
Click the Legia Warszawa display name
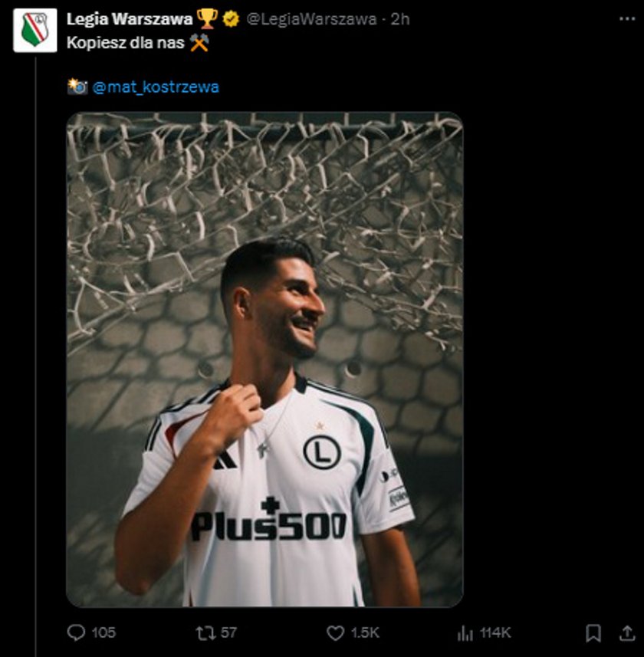point(130,19)
